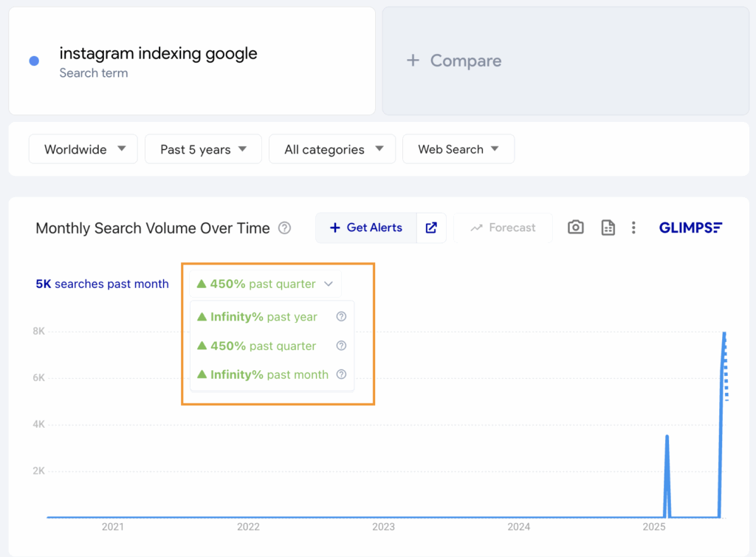Click the GLIMPSE logo
This screenshot has height=557, width=756.
pyautogui.click(x=690, y=228)
